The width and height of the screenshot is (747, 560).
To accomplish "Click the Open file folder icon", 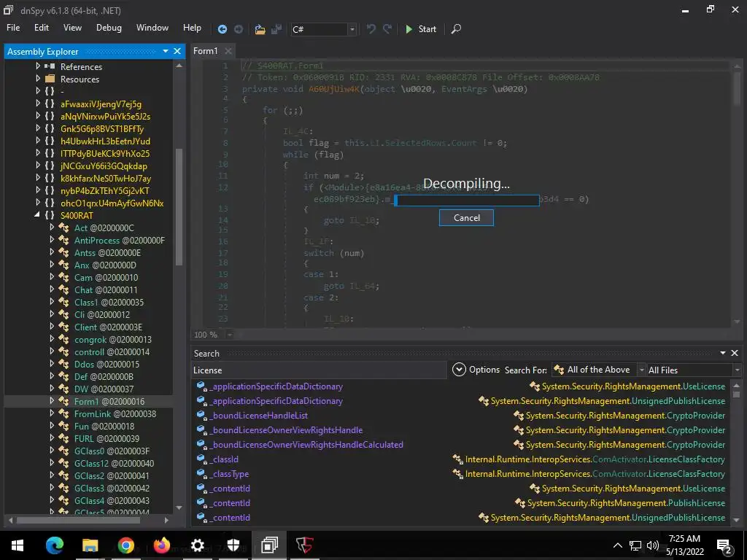I will [x=260, y=29].
